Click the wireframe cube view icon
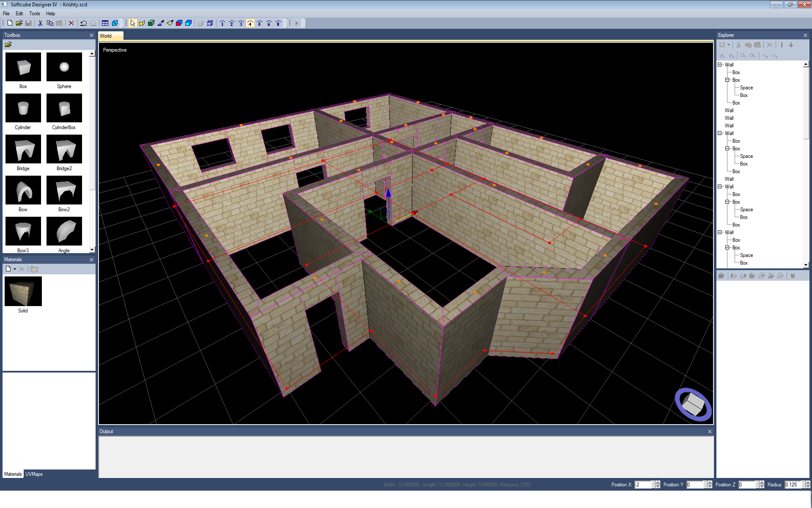This screenshot has height=508, width=812. (115, 23)
